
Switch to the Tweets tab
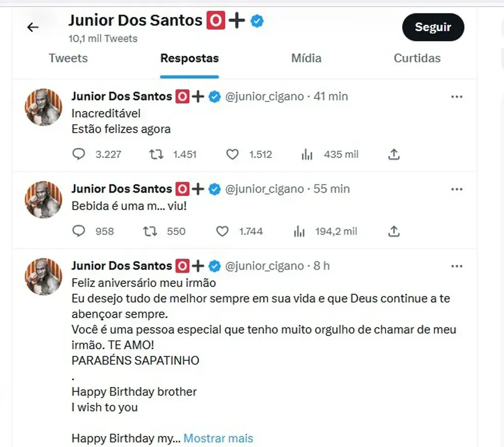[68, 58]
